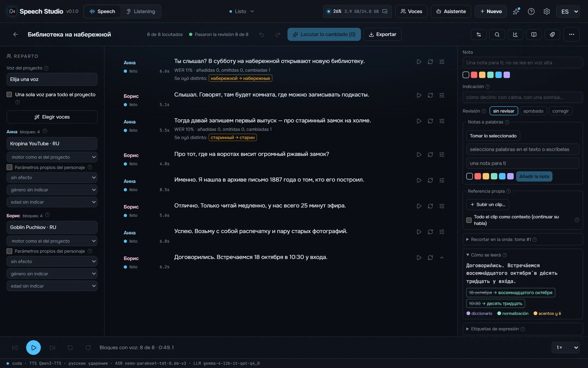This screenshot has height=368, width=588.
Task: Open the ES language selector
Action: coord(568,11)
